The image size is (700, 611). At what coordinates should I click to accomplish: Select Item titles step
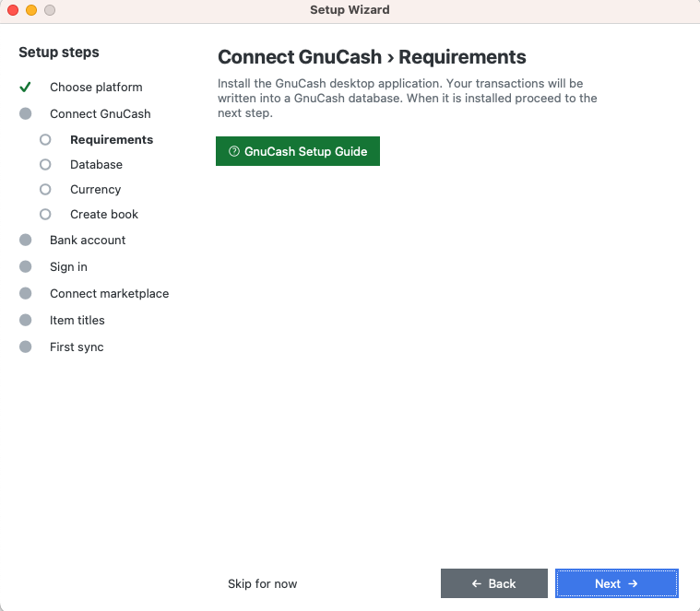click(x=77, y=320)
